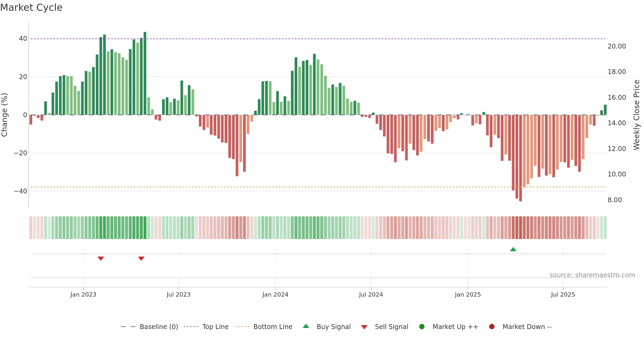
Task: Click the purple Top Line legend dash
Action: tap(191, 327)
